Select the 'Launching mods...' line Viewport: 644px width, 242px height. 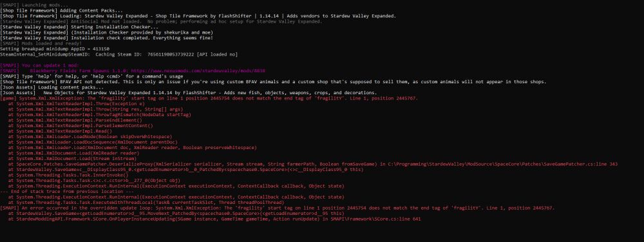point(35,5)
